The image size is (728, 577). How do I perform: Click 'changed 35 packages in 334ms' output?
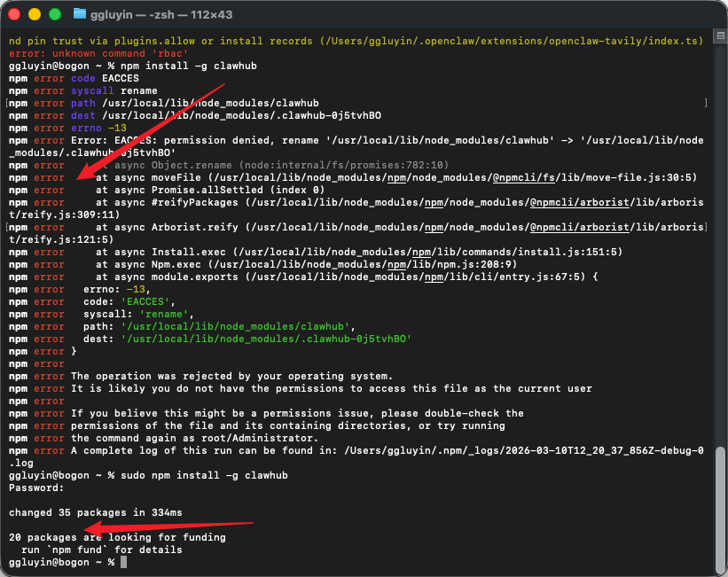point(95,512)
